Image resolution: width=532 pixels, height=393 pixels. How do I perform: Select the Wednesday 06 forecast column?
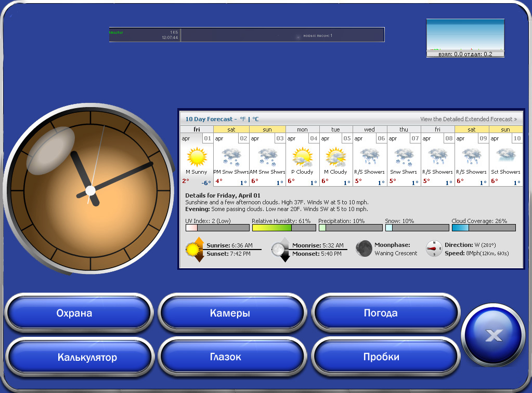(369, 156)
